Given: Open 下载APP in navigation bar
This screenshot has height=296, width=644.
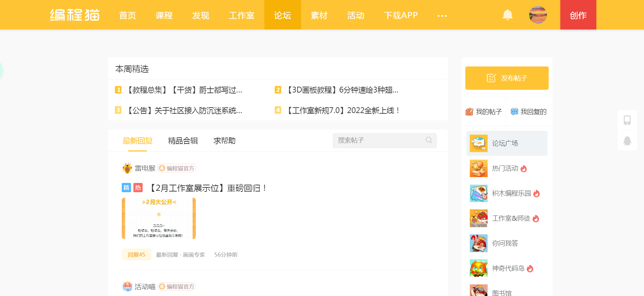Looking at the screenshot, I should coord(401,15).
